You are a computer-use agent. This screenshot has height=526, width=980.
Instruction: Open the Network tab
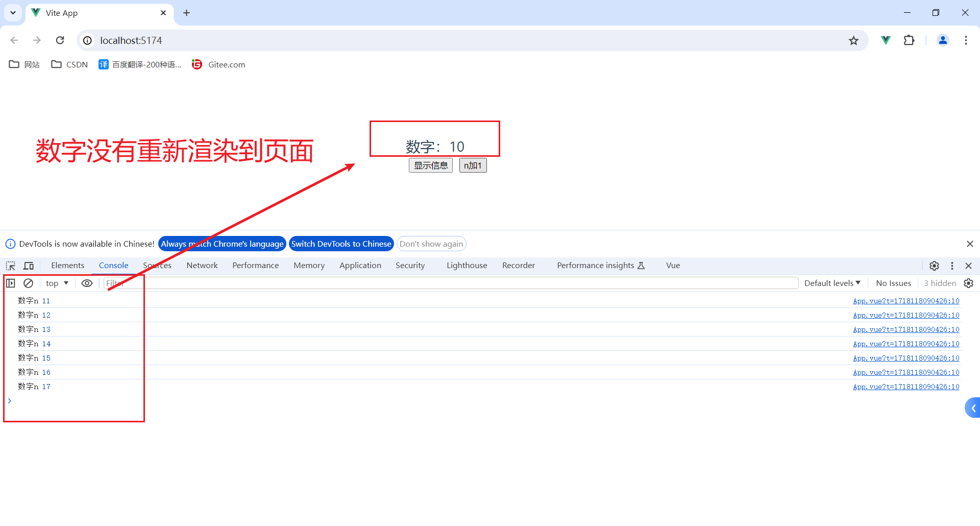pyautogui.click(x=202, y=266)
